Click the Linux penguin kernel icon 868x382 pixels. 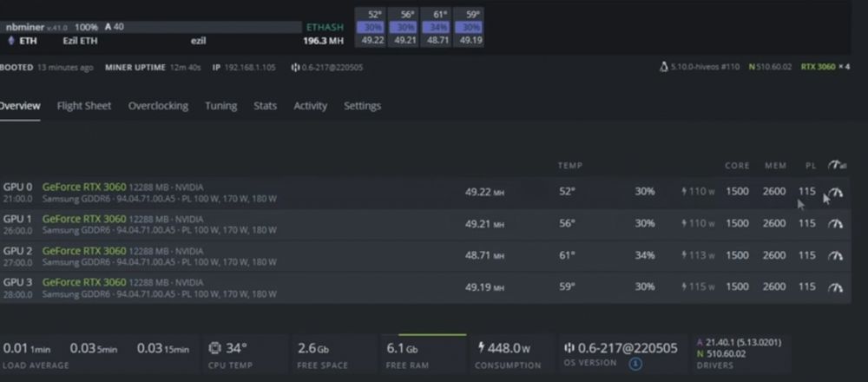(x=664, y=67)
